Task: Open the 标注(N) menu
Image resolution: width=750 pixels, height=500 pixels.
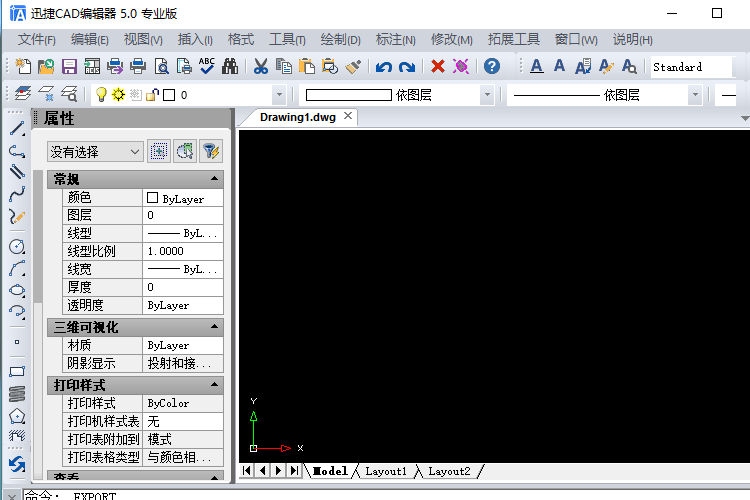Action: point(396,39)
